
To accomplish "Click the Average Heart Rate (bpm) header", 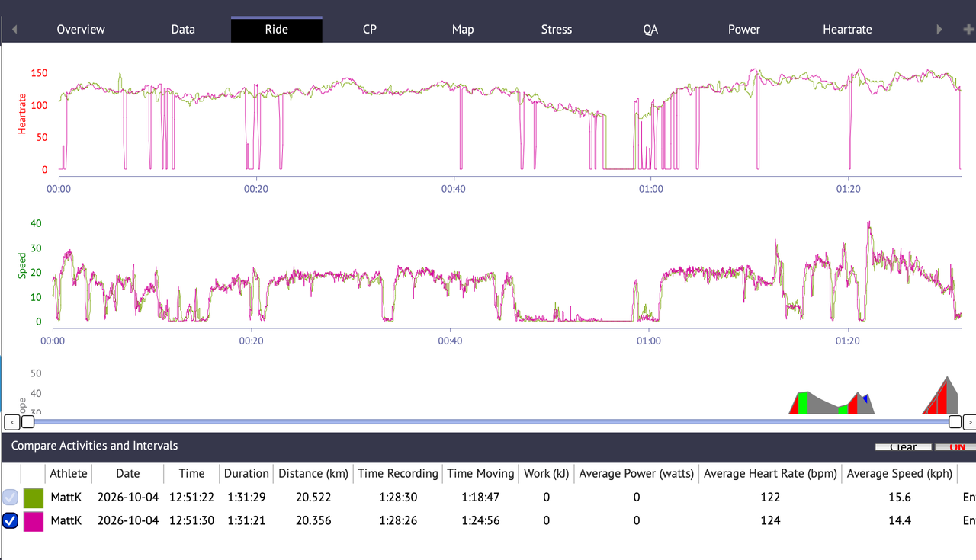I will [770, 473].
